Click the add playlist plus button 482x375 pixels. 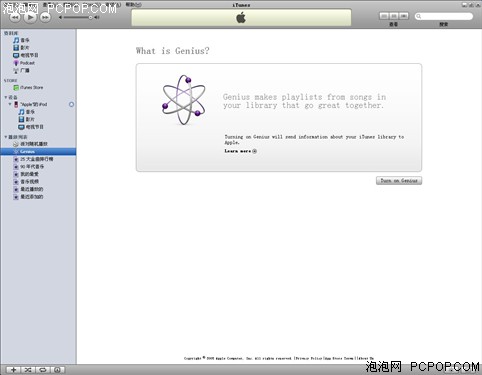coord(13,370)
